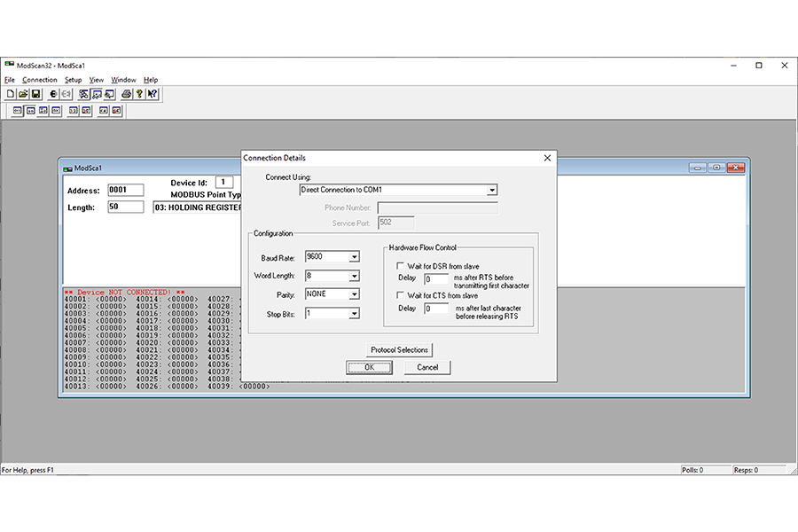The height and width of the screenshot is (532, 798).
Task: Click the ModScan32 app icon in title bar
Action: 9,65
